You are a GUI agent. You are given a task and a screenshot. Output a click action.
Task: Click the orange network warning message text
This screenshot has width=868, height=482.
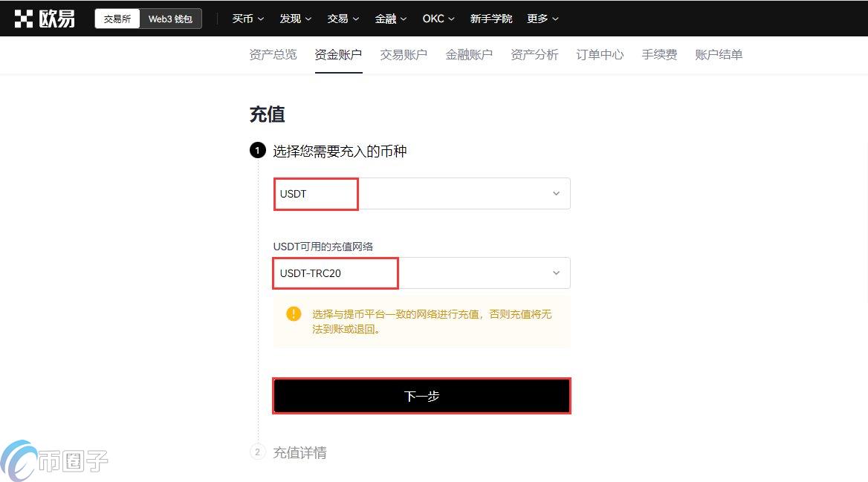(432, 322)
